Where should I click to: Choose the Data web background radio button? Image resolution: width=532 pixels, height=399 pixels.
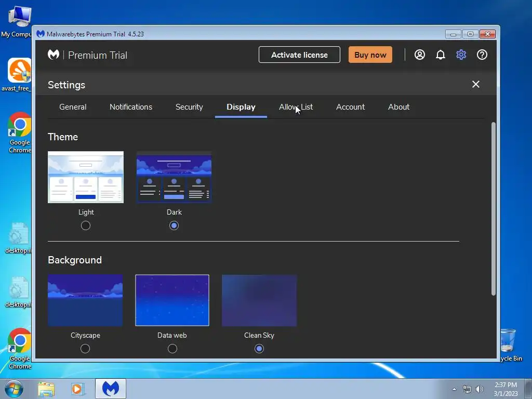point(172,349)
